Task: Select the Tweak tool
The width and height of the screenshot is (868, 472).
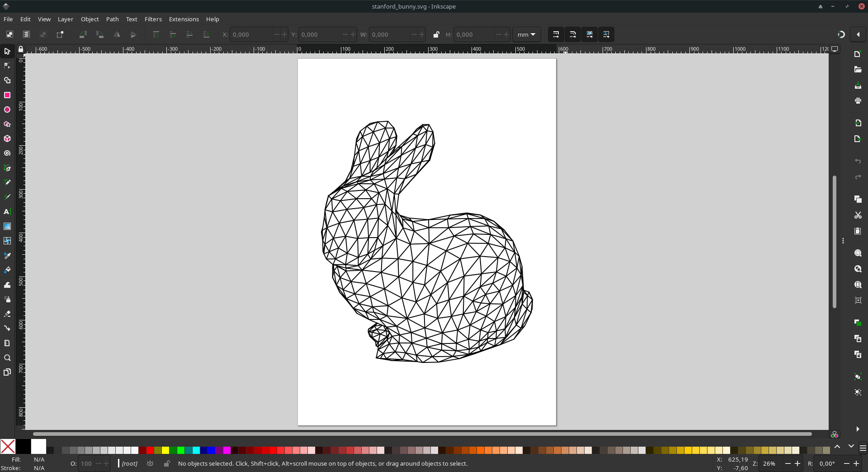Action: [x=7, y=285]
